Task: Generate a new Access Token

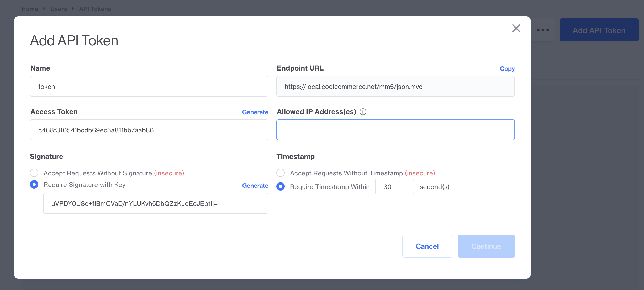Action: (255, 112)
